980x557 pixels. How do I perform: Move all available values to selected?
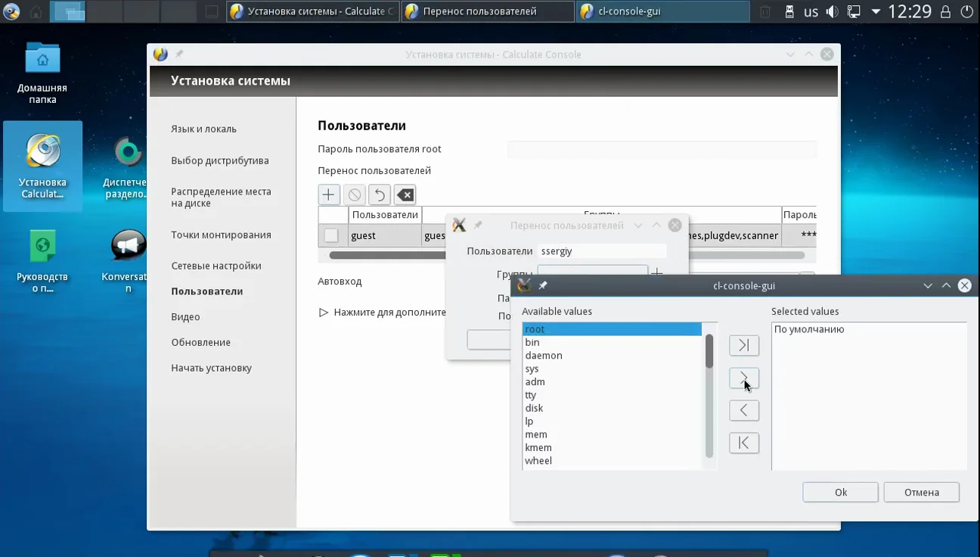[x=743, y=345]
